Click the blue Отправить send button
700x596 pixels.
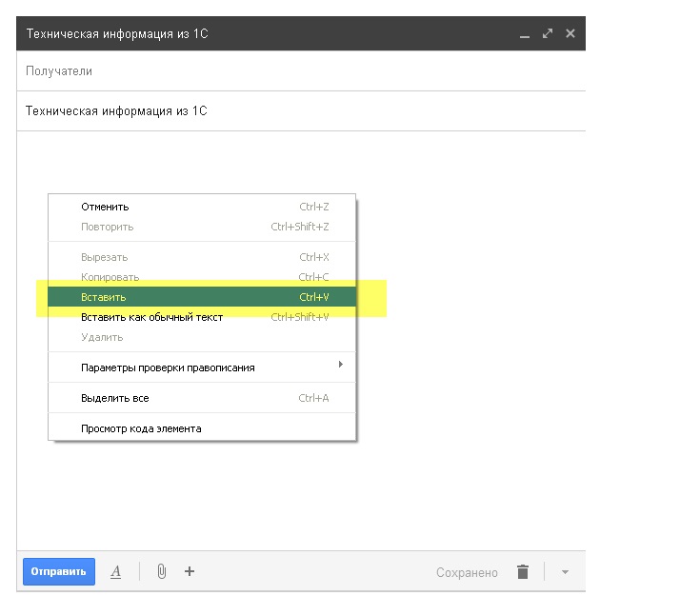(x=59, y=571)
